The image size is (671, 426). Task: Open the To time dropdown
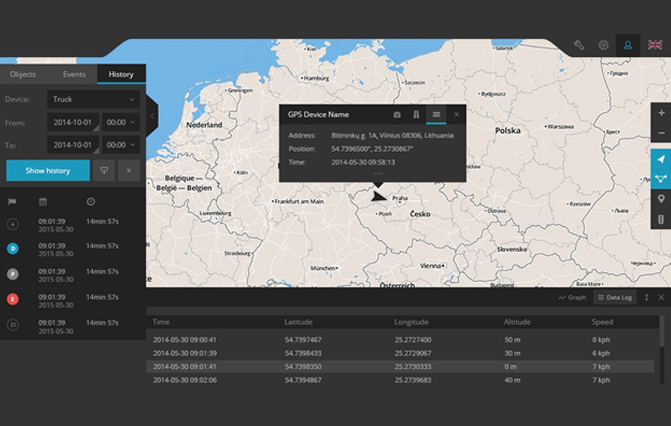click(120, 145)
